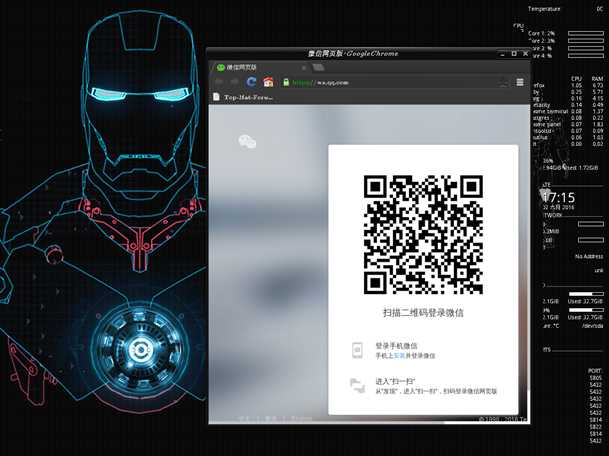Click the Core 1 usage bar
This screenshot has width=609, height=456.
click(x=586, y=33)
